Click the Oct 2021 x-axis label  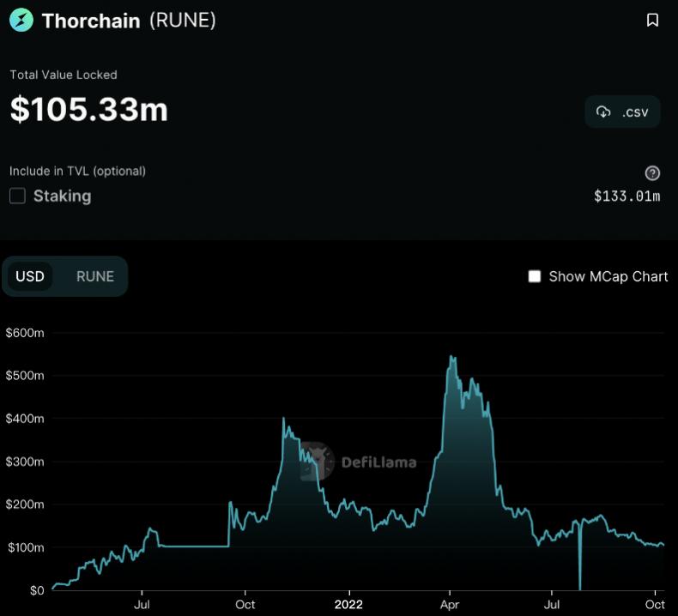[x=245, y=604]
